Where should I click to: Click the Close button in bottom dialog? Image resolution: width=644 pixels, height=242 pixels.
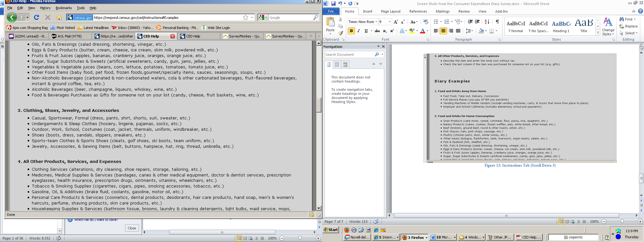(132, 228)
